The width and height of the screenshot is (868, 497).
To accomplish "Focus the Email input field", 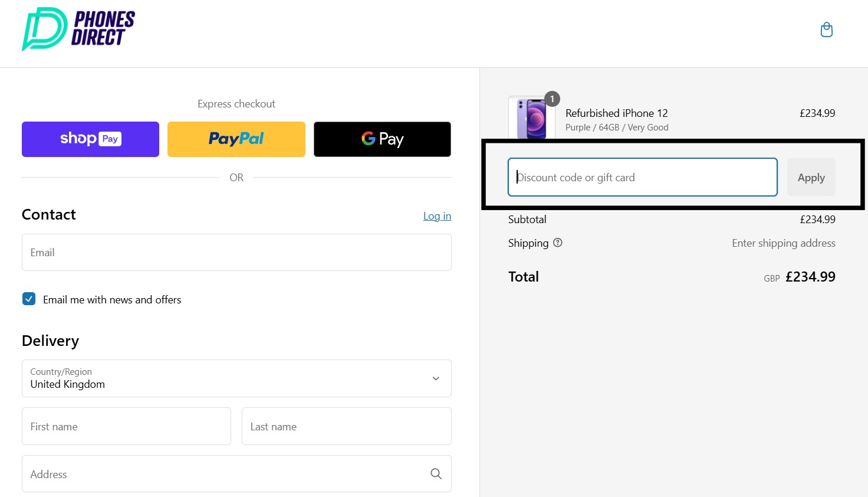I will coord(236,253).
